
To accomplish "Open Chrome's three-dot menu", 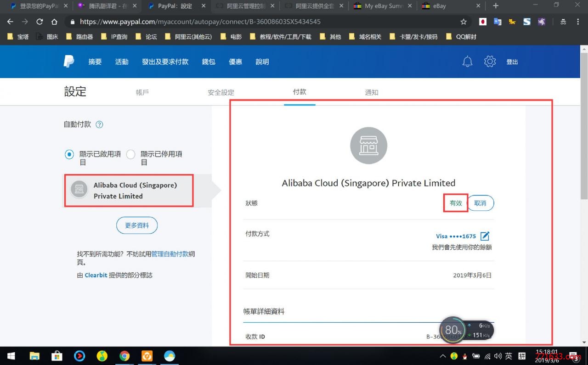I will (578, 22).
